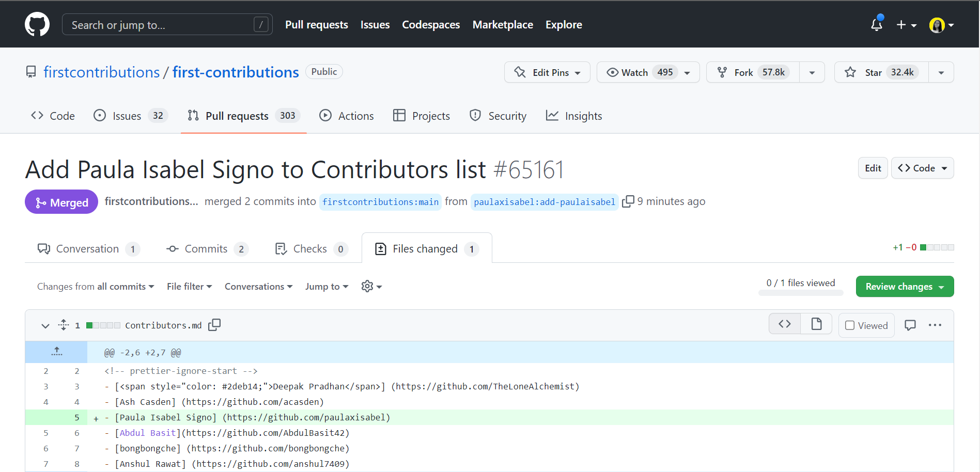This screenshot has width=980, height=472.
Task: Click the files viewed progress bar
Action: coord(801,293)
